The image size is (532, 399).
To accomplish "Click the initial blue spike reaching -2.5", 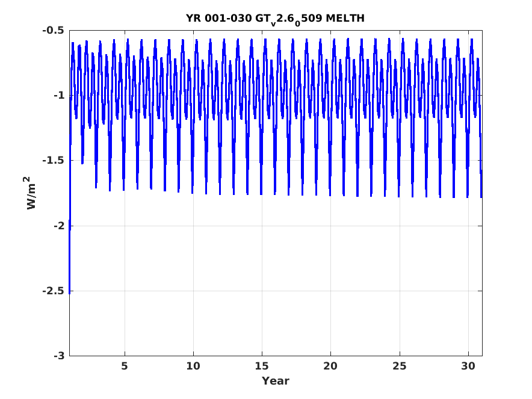I will (x=70, y=258).
